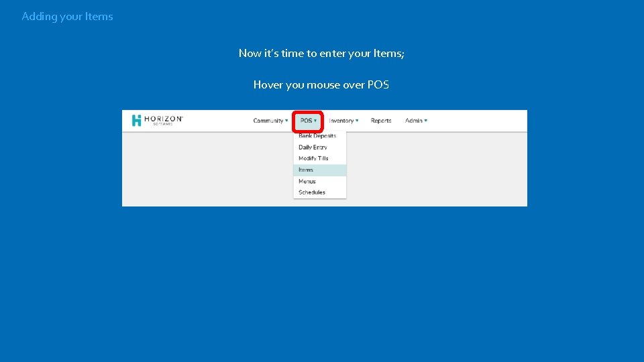Select the Modify Tills entry
The height and width of the screenshot is (362, 644).
[x=319, y=158]
